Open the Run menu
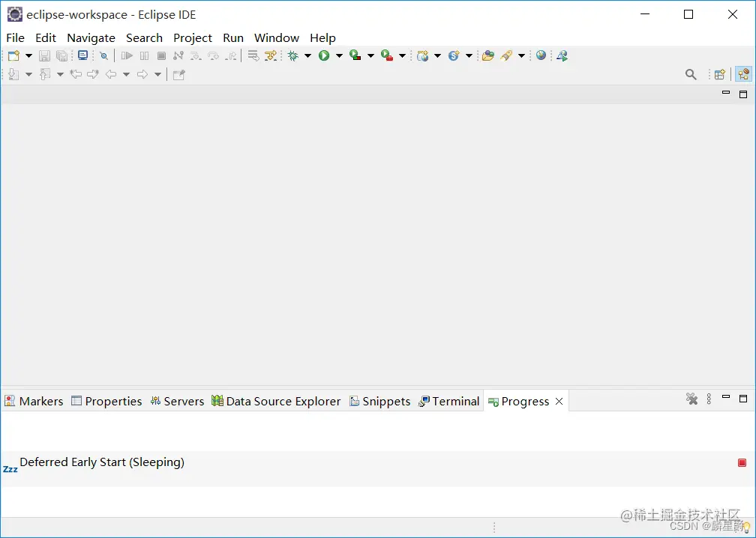756x538 pixels. 233,37
